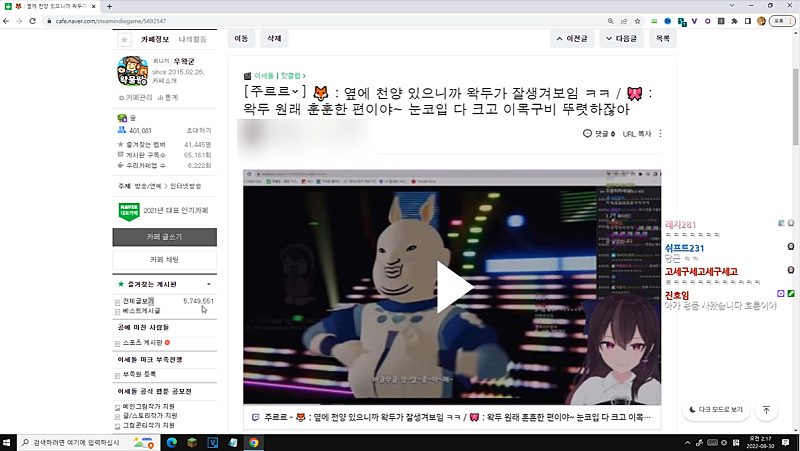Open the post's three-dot more options menu
This screenshot has height=451, width=800.
coord(660,133)
